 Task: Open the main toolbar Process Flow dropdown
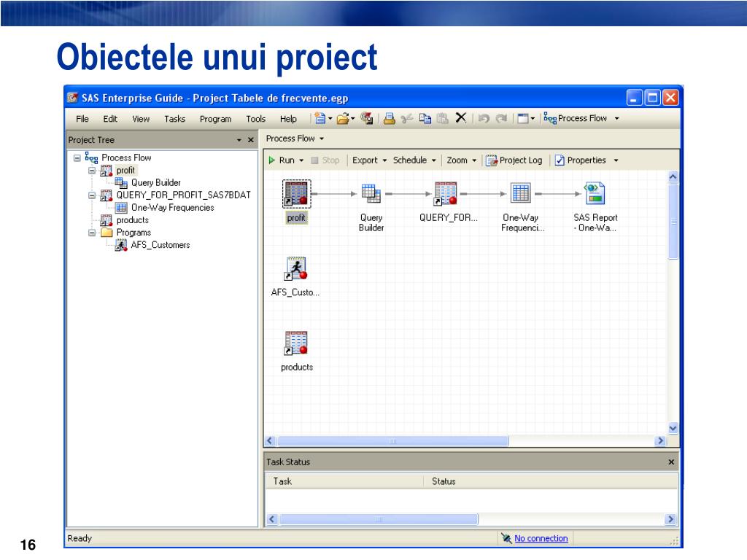click(616, 118)
